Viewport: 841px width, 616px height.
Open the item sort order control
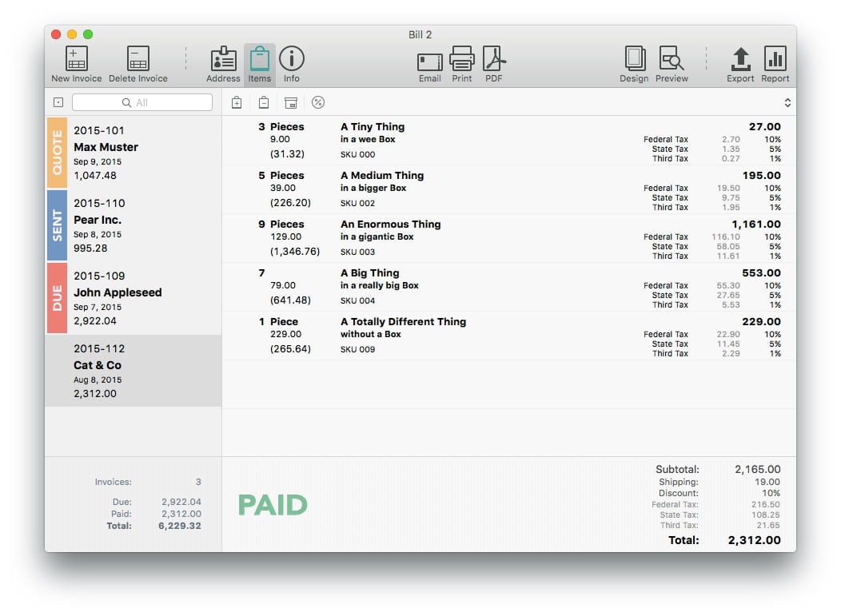[x=787, y=102]
